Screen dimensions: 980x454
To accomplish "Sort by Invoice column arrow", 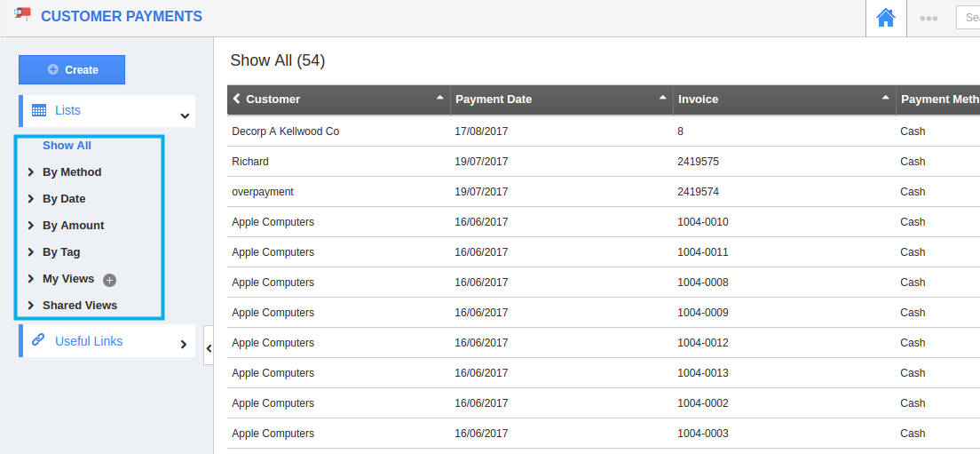I will coord(885,98).
